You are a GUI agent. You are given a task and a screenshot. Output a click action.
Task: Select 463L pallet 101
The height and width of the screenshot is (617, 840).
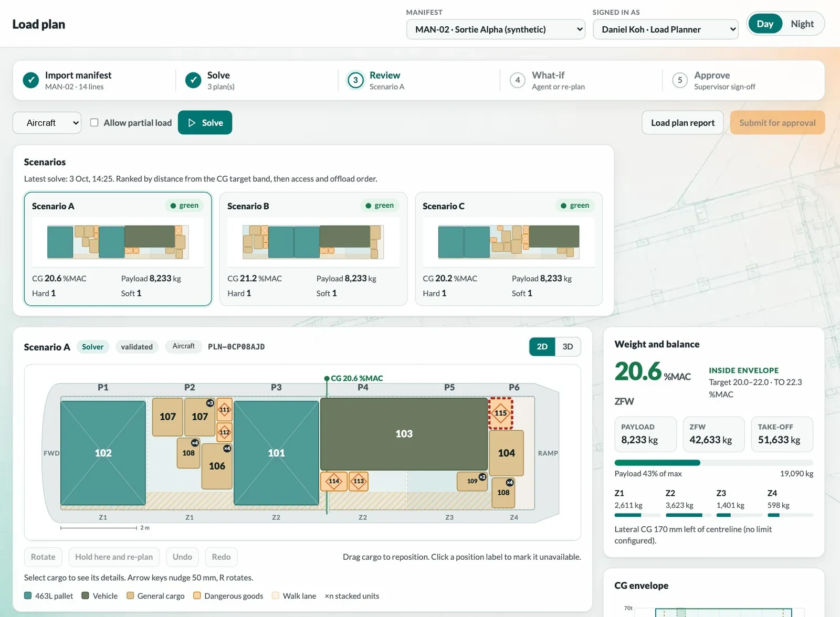click(276, 453)
